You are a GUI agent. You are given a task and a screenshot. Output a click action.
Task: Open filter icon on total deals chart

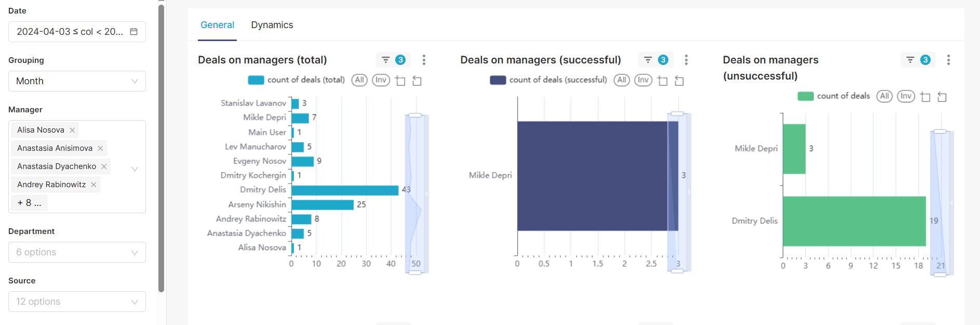[x=385, y=60]
